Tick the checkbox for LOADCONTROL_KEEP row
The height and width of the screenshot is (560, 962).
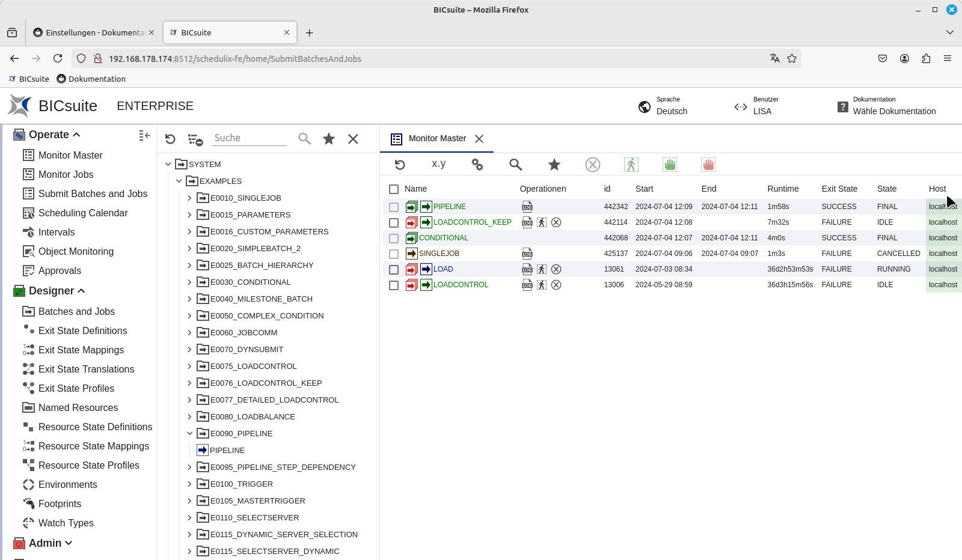pyautogui.click(x=394, y=223)
